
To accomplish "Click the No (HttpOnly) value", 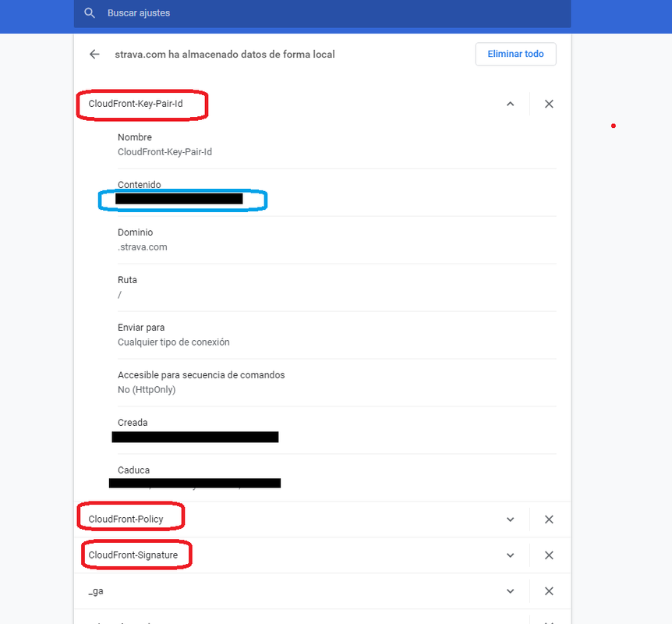I will pos(147,390).
